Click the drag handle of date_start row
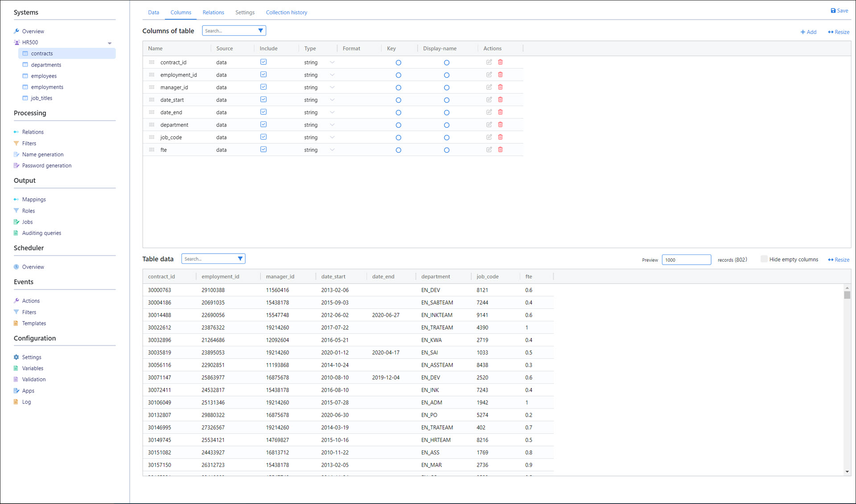 (x=152, y=100)
